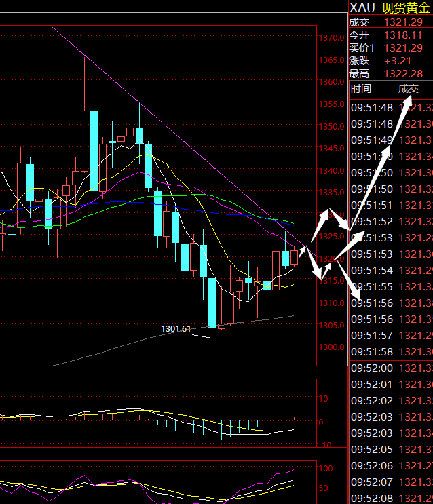Click the 09:51:54 trade record
Screen dimensions: 433x504
[x=390, y=270]
